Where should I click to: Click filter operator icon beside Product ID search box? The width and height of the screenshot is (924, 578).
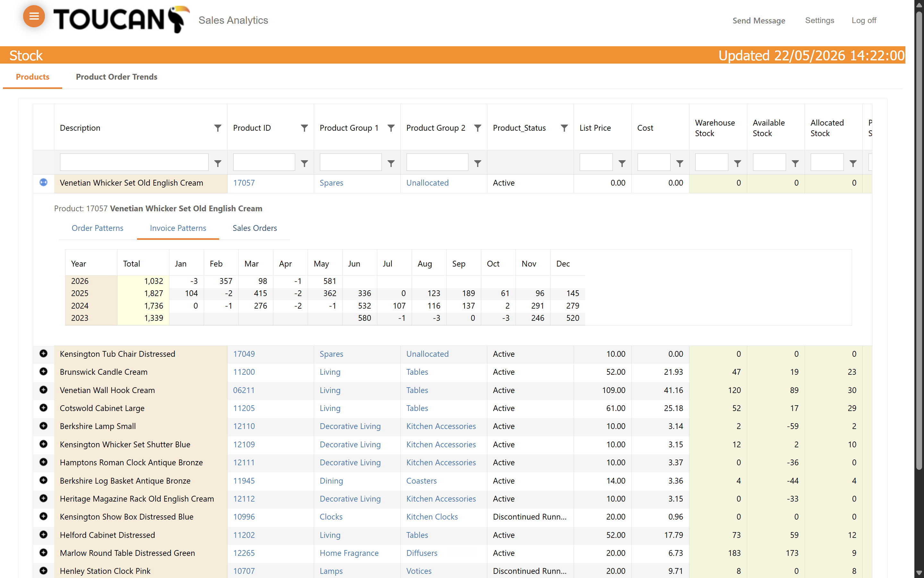(x=304, y=163)
